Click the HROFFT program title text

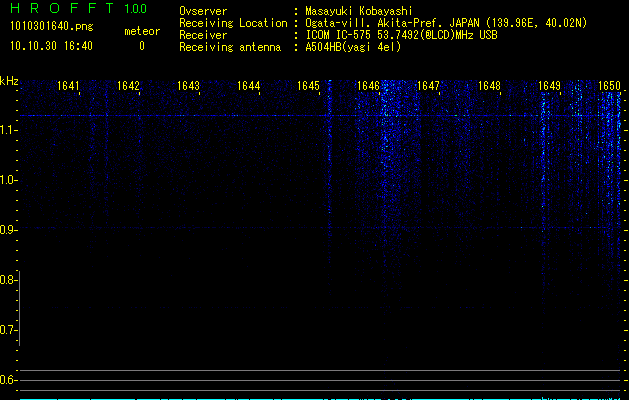(x=63, y=8)
